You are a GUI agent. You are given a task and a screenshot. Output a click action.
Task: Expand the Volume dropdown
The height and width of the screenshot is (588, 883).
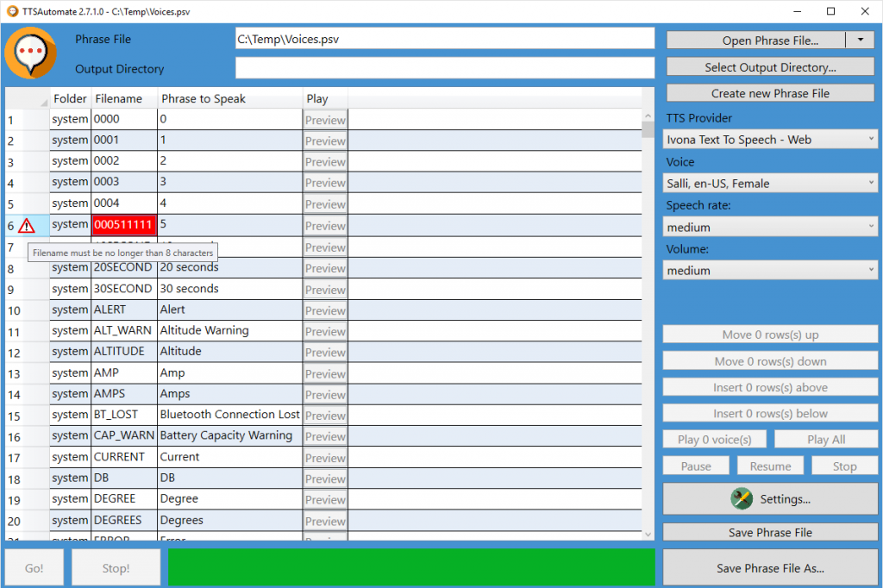tap(771, 270)
